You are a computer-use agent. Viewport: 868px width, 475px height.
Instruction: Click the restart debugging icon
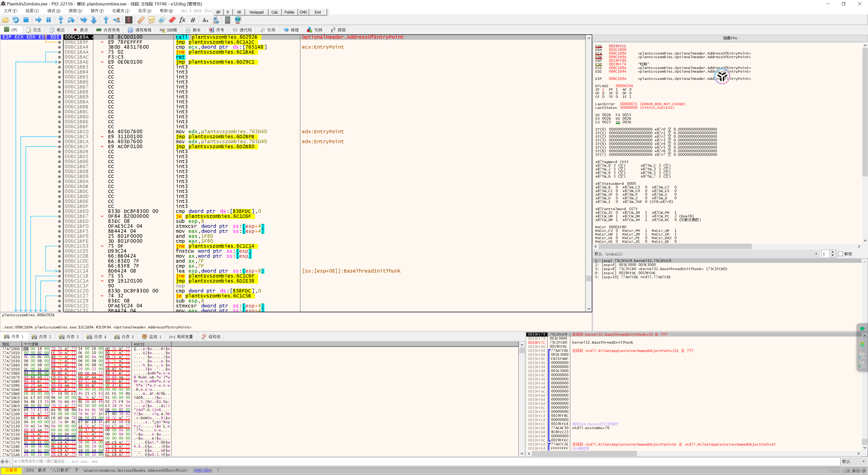point(16,20)
